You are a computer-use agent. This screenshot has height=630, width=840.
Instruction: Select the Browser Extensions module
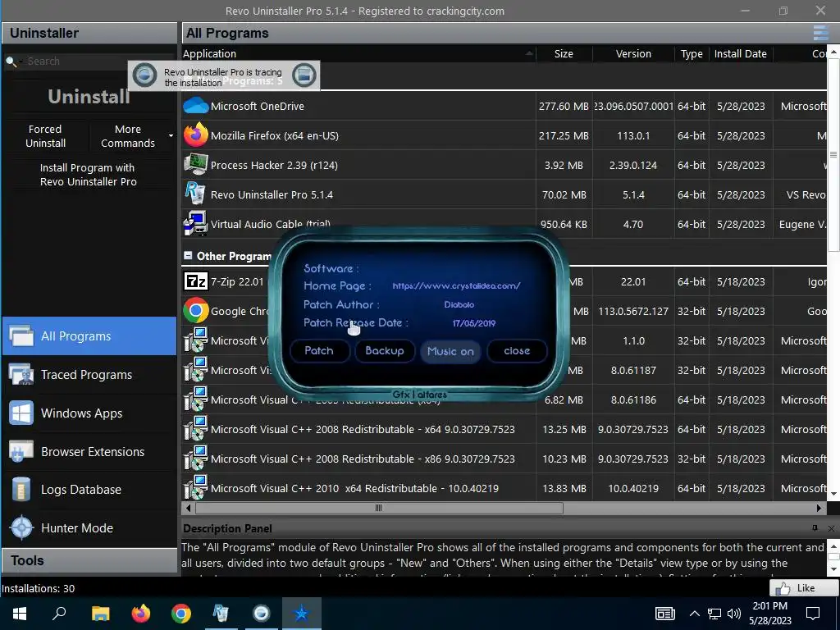point(89,452)
